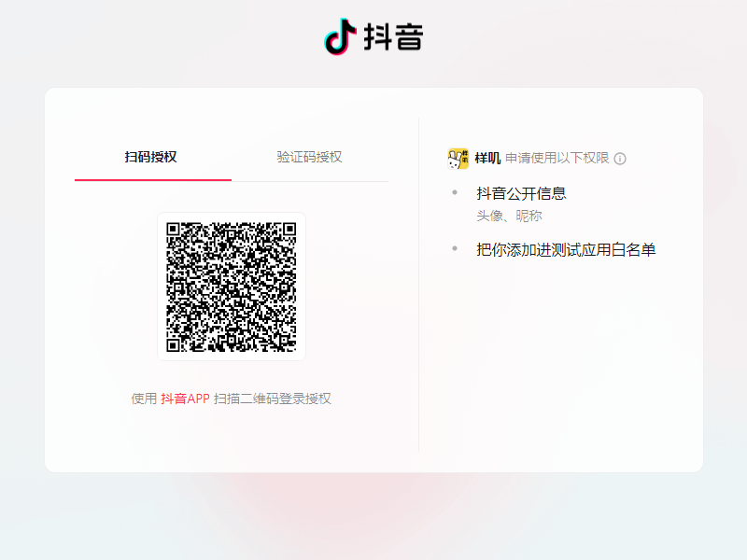
Task: Switch to the 验证码授权 tab
Action: [x=309, y=157]
